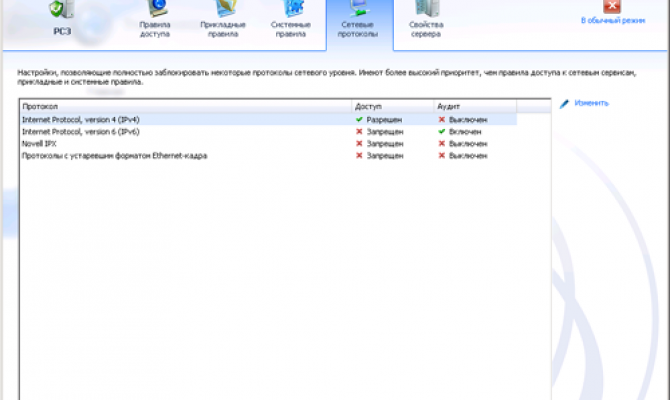Click the red X audit icon for Novell IPX
The height and width of the screenshot is (400, 670).
[441, 144]
